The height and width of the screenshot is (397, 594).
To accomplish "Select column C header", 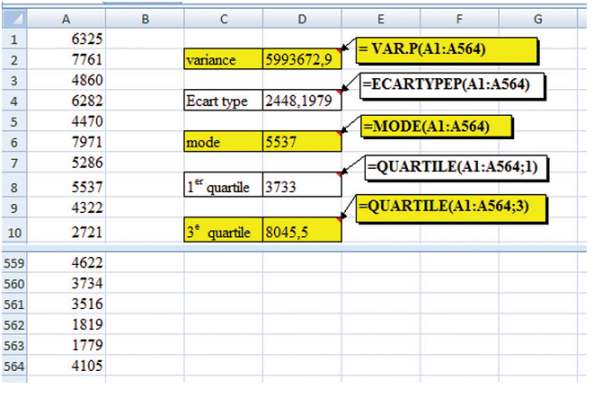I will (x=224, y=19).
